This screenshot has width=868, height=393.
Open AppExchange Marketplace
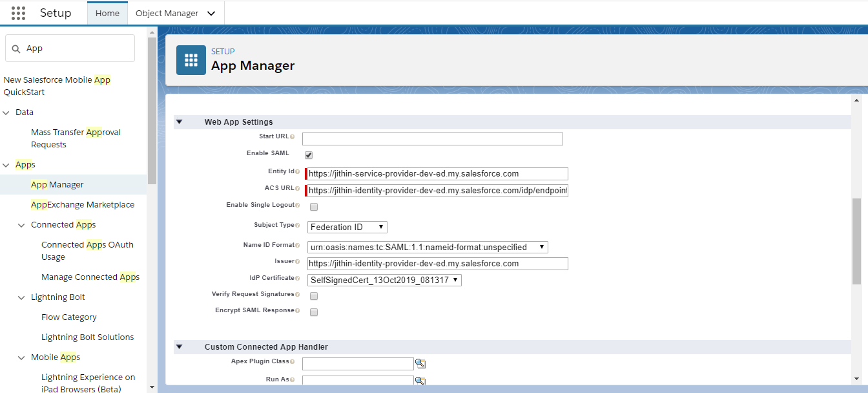pyautogui.click(x=83, y=204)
